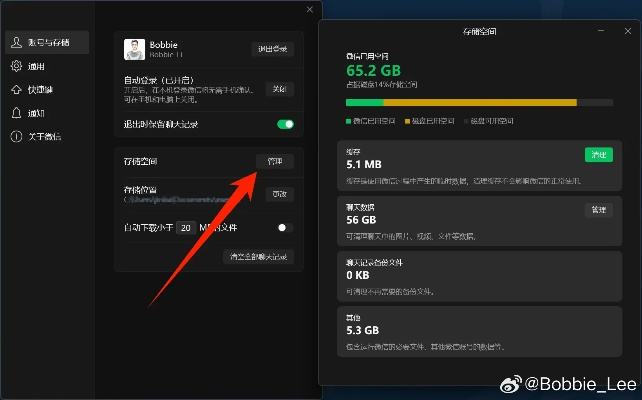Open the 快捷键 shortcuts icon in sidebar
This screenshot has width=642, height=400.
[16, 89]
